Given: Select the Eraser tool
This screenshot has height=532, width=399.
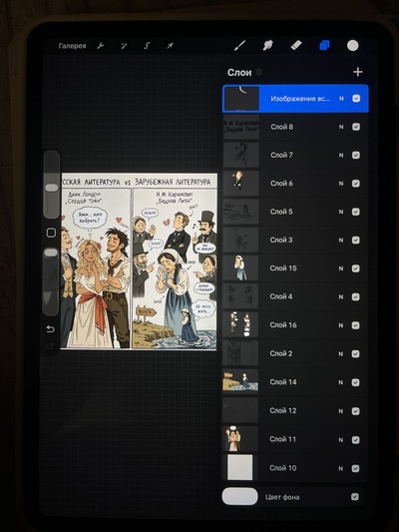Looking at the screenshot, I should [296, 46].
